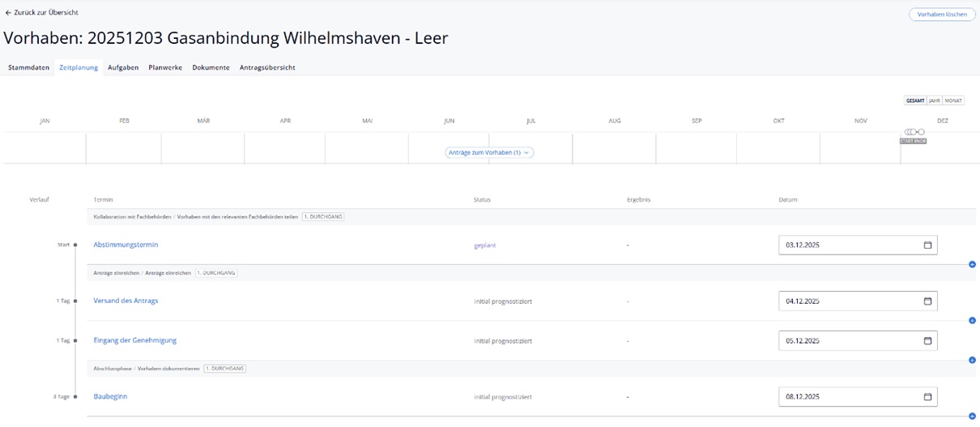Open the Antragsübersicht tab
This screenshot has width=980, height=427.
click(267, 67)
